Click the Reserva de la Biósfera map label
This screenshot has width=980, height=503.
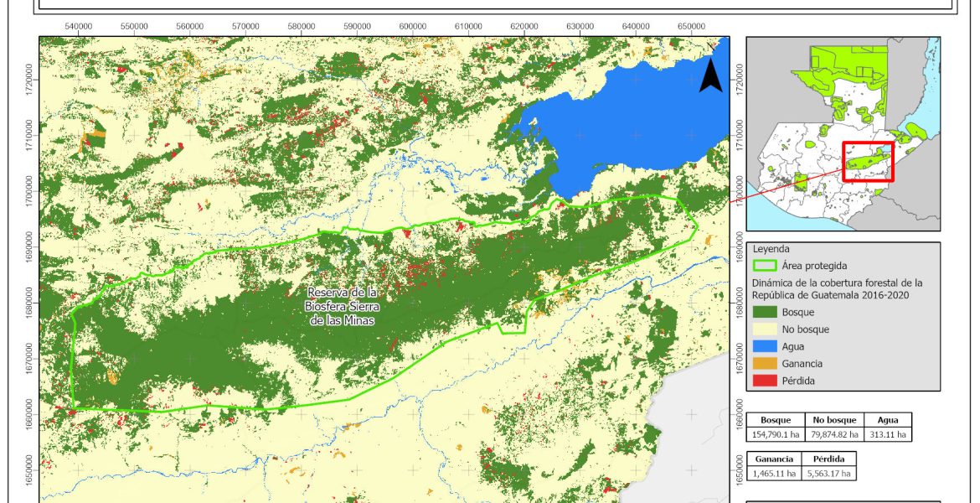342,306
